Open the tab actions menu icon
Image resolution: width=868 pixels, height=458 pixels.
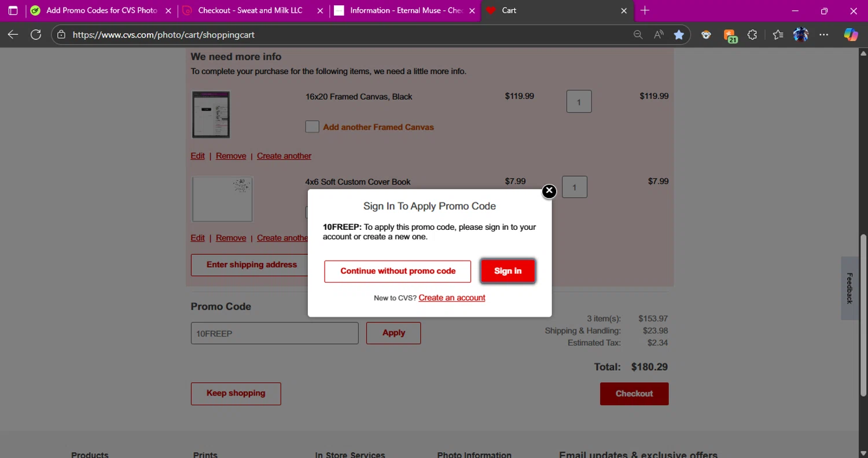pyautogui.click(x=13, y=10)
